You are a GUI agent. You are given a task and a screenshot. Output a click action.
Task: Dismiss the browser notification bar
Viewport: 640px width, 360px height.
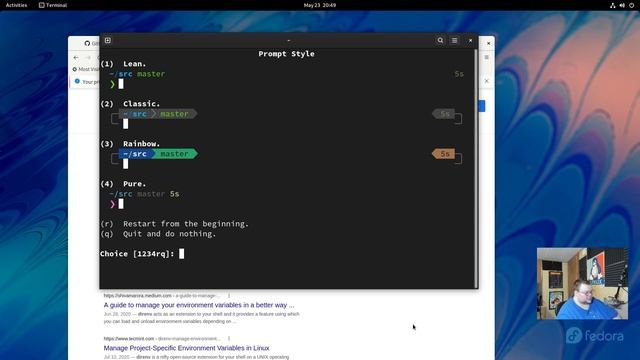(487, 81)
